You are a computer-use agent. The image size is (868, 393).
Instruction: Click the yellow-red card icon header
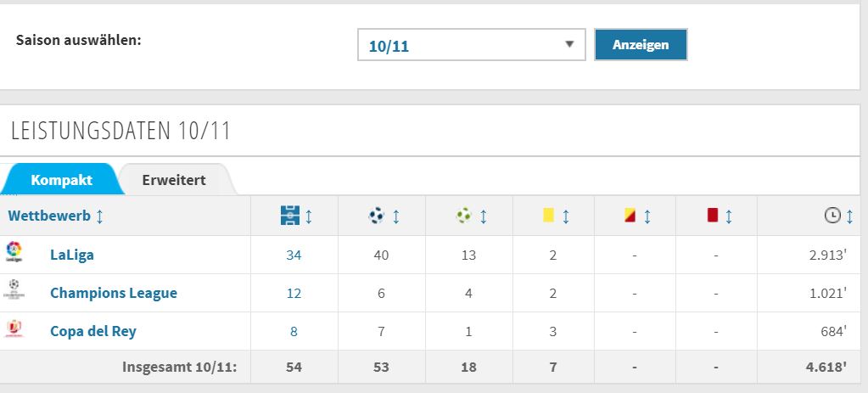pos(630,216)
